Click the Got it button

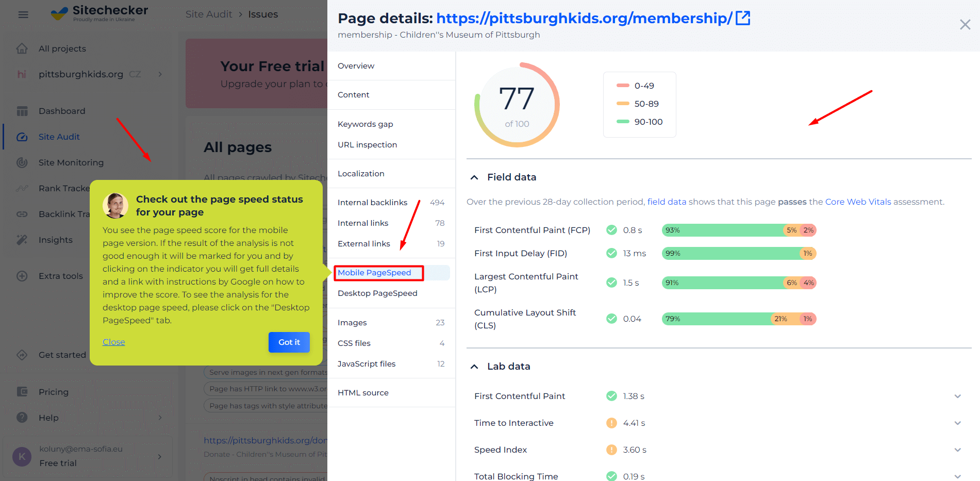[289, 342]
